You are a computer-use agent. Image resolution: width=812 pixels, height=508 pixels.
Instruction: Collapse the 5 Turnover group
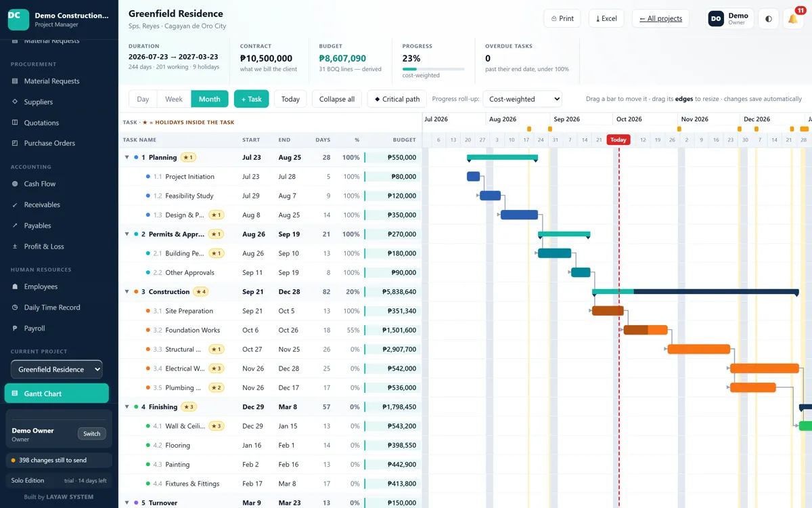pyautogui.click(x=127, y=503)
